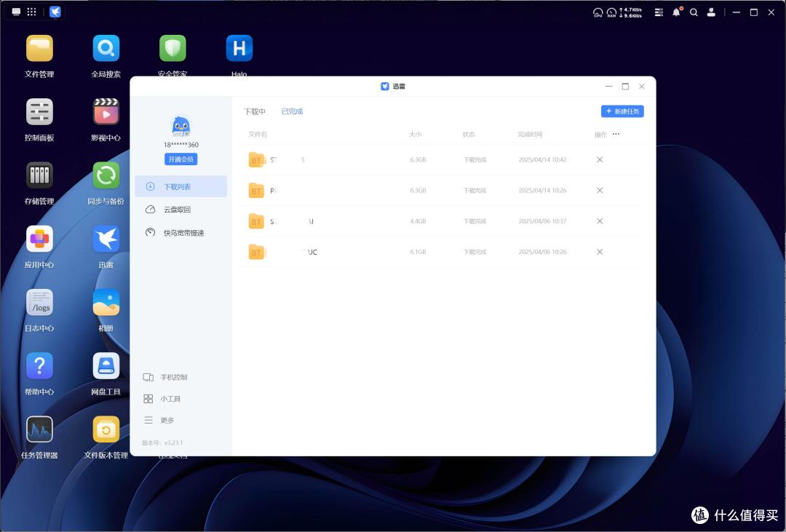
Task: Open 手机控制 in the sidebar
Action: coord(165,377)
